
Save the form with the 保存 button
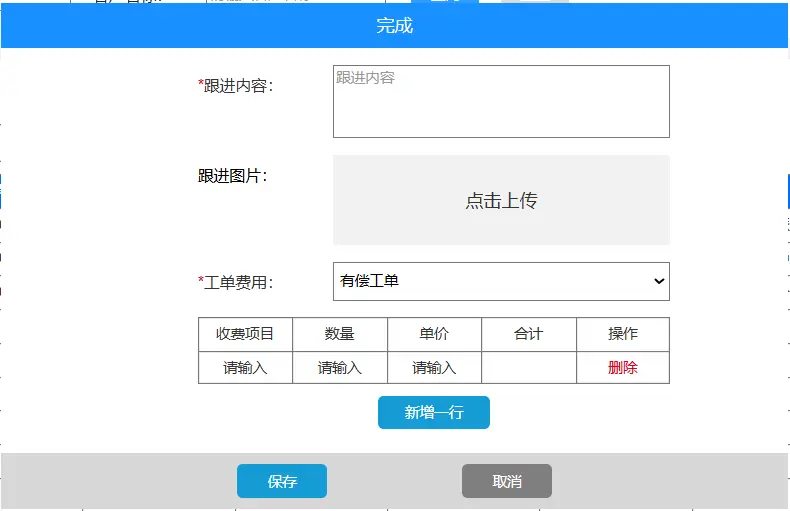pos(281,481)
